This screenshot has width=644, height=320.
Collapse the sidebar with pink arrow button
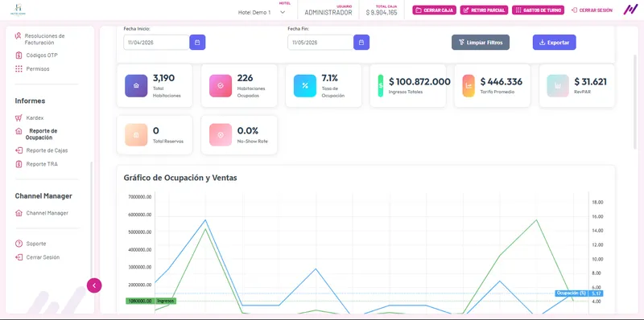point(94,285)
